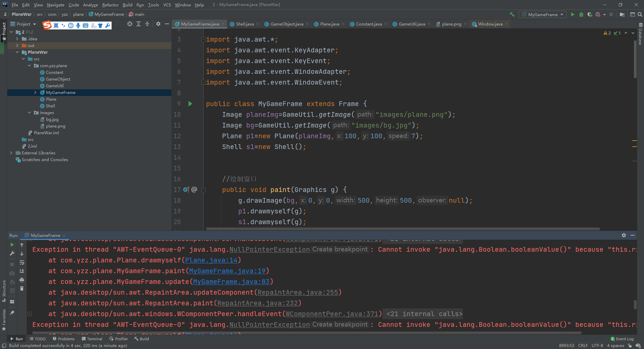Toggle Sogou punctuation mode
The width and height of the screenshot is (644, 349).
coord(63,26)
